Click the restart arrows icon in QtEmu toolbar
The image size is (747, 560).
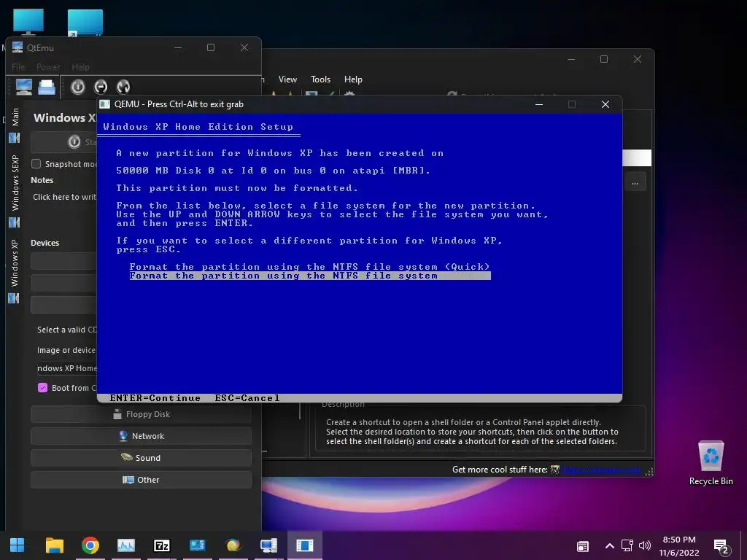(x=123, y=87)
